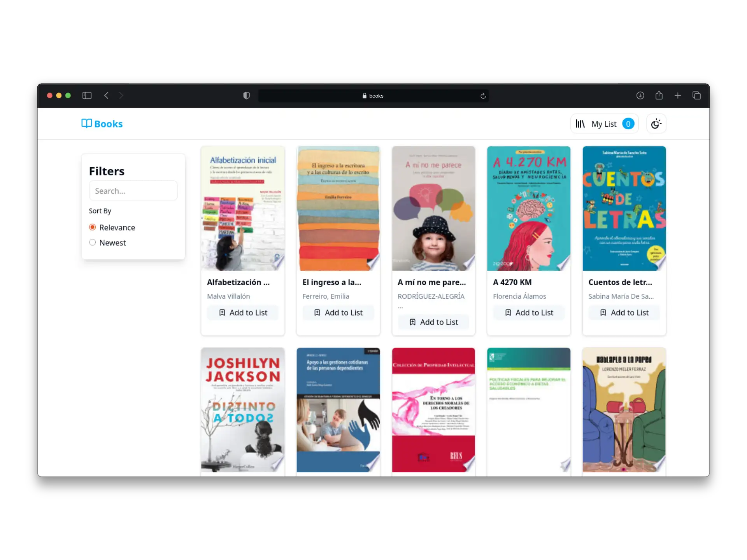Open Apoyo a las gestiones cotidianas cover
This screenshot has width=747, height=560.
pos(338,410)
